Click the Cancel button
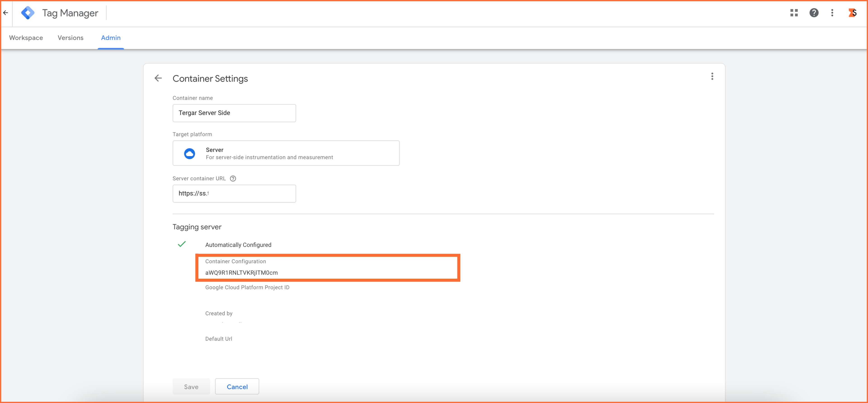 [237, 387]
